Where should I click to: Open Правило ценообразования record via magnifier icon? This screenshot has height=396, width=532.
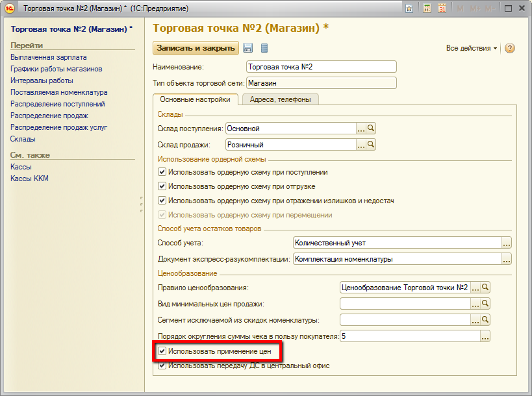485,288
